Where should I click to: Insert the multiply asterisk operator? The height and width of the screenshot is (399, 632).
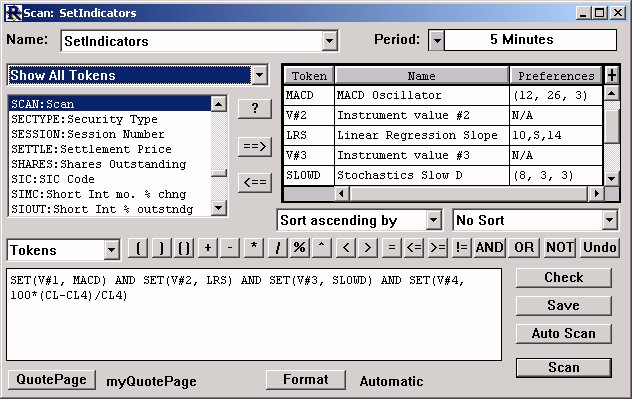pos(254,248)
